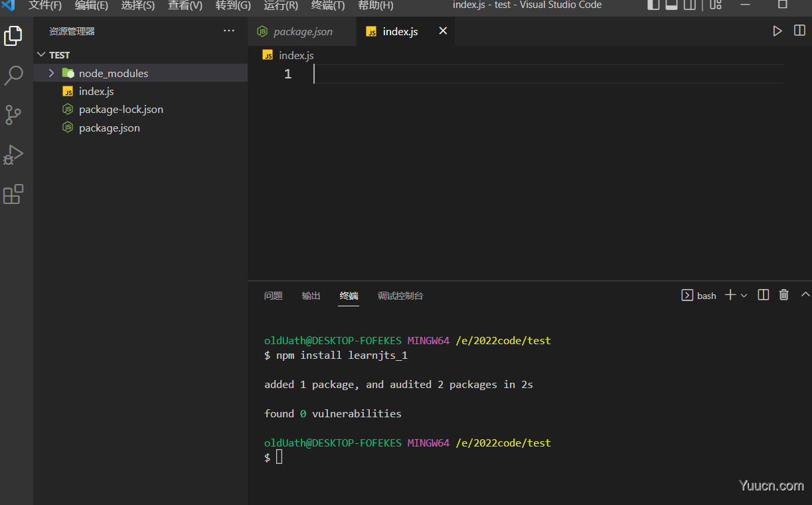Switch to the package.json editor tab
This screenshot has height=505, width=812.
tap(302, 31)
